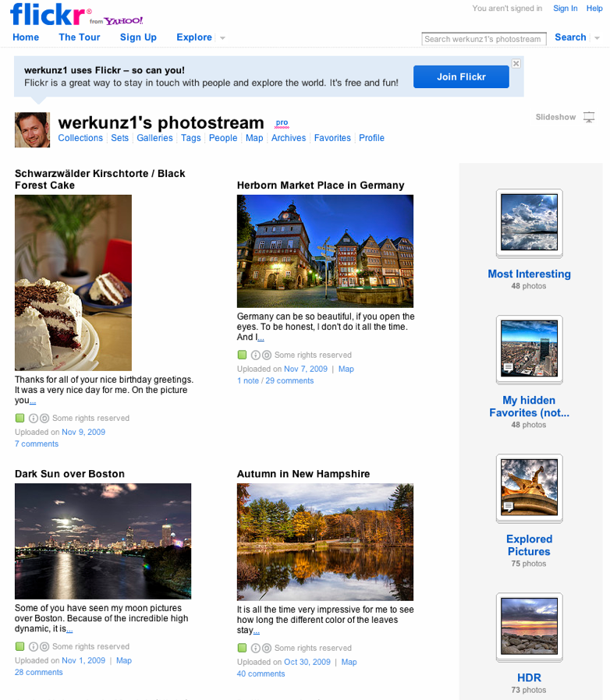Click the My hidden Favorites set title
The width and height of the screenshot is (610, 700).
pyautogui.click(x=529, y=406)
